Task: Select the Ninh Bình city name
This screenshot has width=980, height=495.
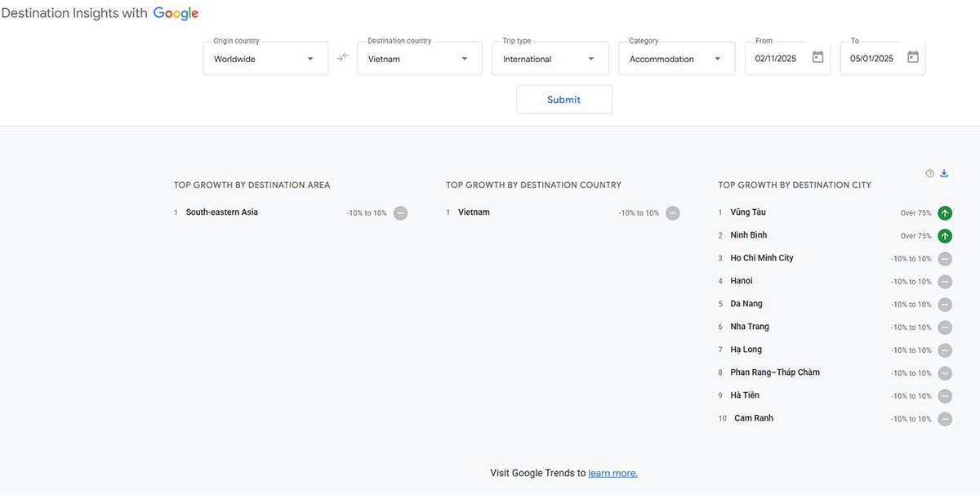Action: pos(749,235)
